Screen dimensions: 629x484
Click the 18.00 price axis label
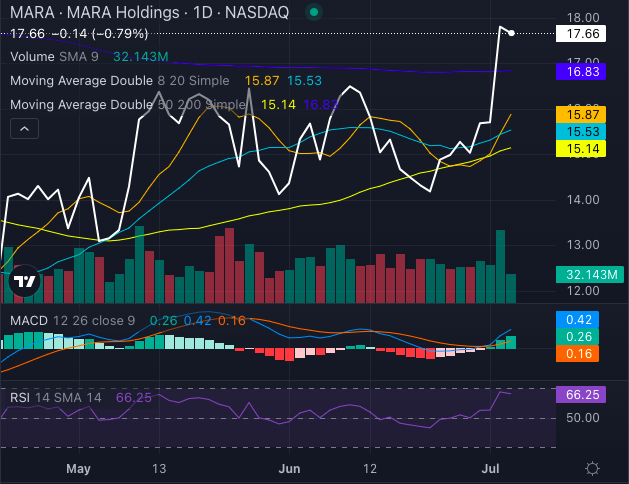[x=583, y=18]
